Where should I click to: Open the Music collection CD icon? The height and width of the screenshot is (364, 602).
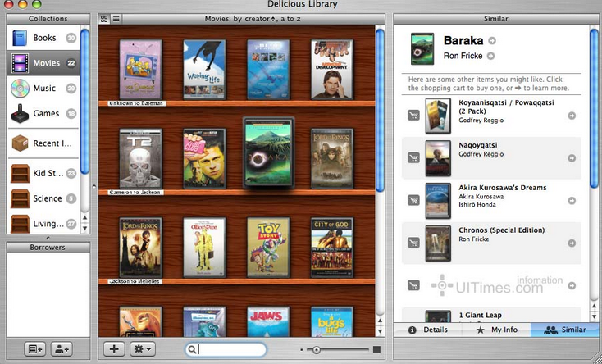pos(20,89)
